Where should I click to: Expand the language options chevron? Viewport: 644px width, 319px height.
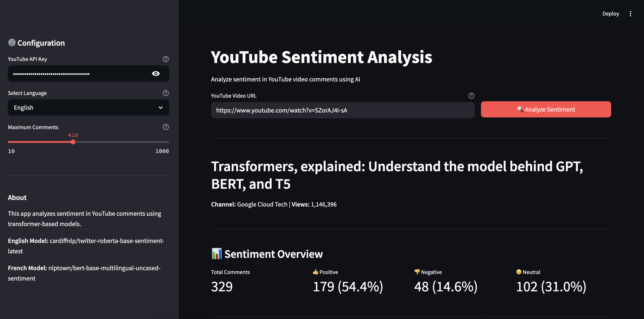160,108
